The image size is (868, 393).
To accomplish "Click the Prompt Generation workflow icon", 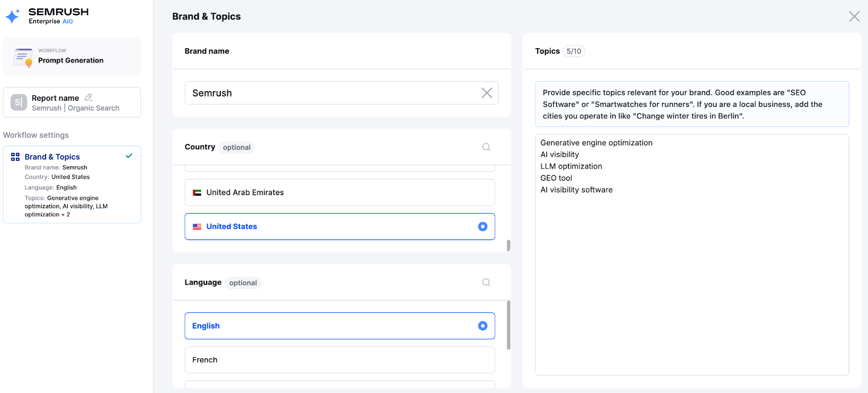I will (x=23, y=57).
